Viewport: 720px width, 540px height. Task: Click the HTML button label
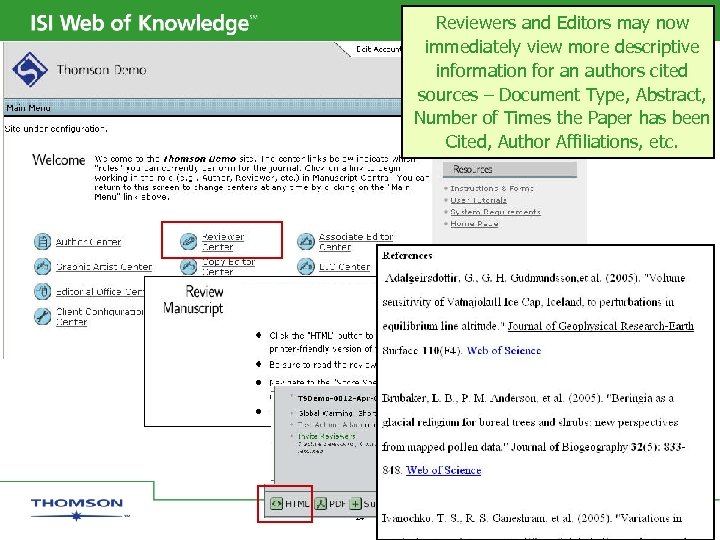pos(297,504)
